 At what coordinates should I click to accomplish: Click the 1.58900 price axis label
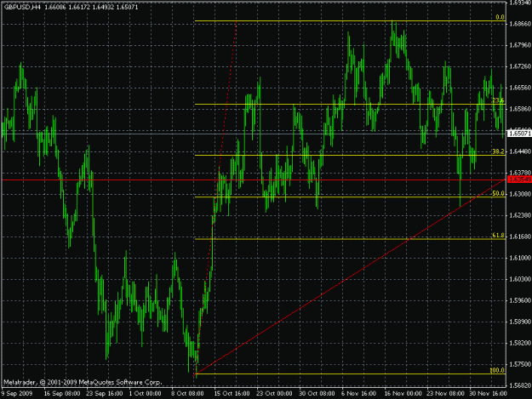click(x=520, y=322)
